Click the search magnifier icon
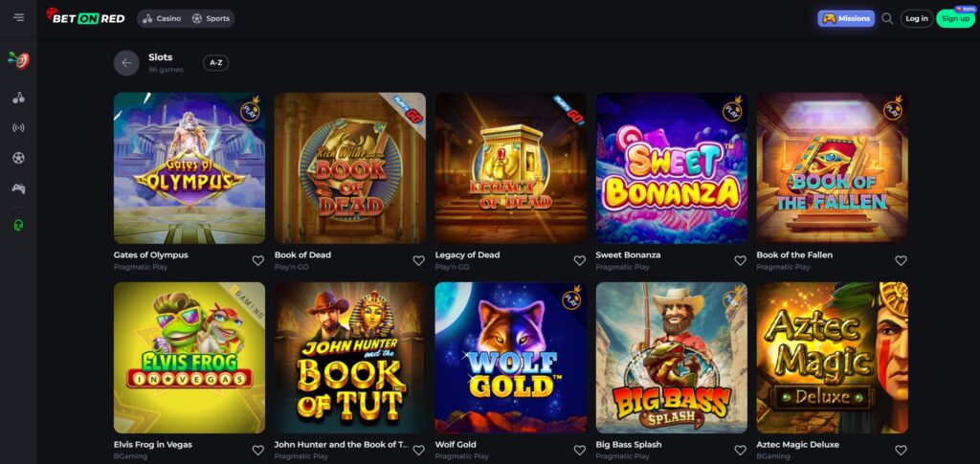980x464 pixels. [887, 19]
